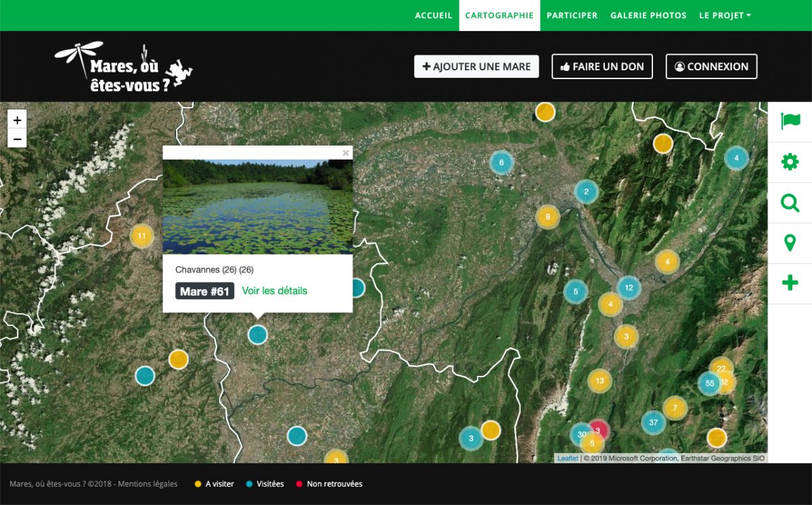Open the Participer menu item
This screenshot has height=505, width=812.
pos(572,16)
